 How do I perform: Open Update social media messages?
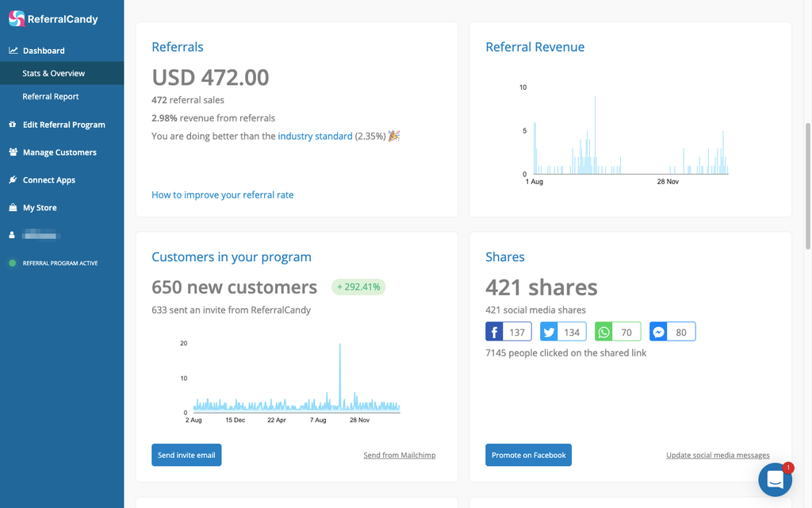coord(718,455)
